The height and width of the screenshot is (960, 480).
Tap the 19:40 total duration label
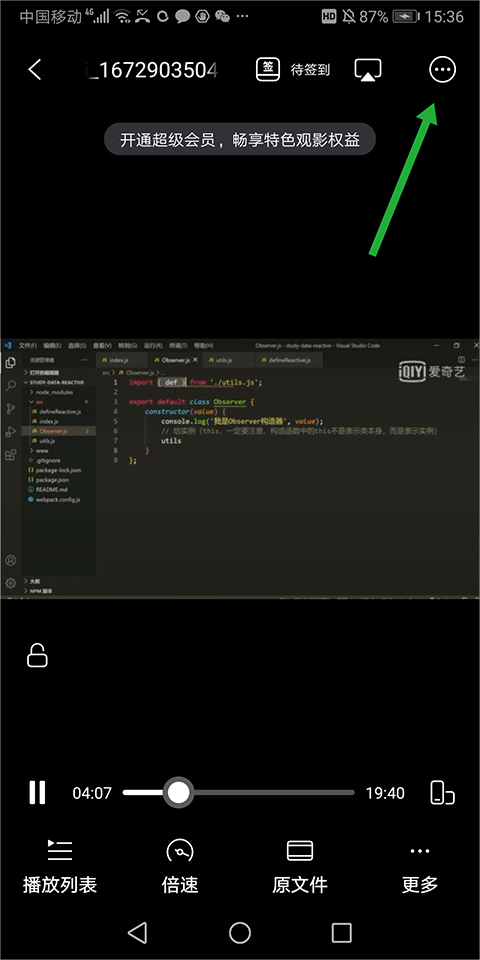[x=385, y=793]
